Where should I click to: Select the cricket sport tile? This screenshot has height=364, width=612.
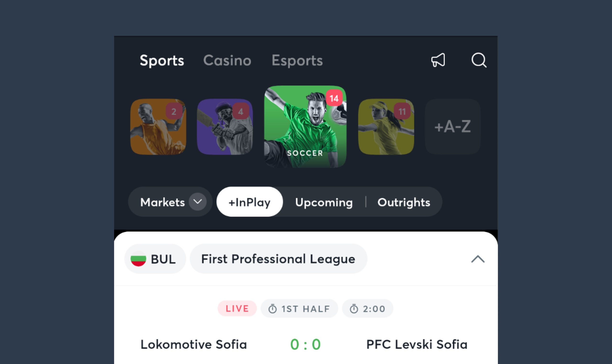[225, 127]
